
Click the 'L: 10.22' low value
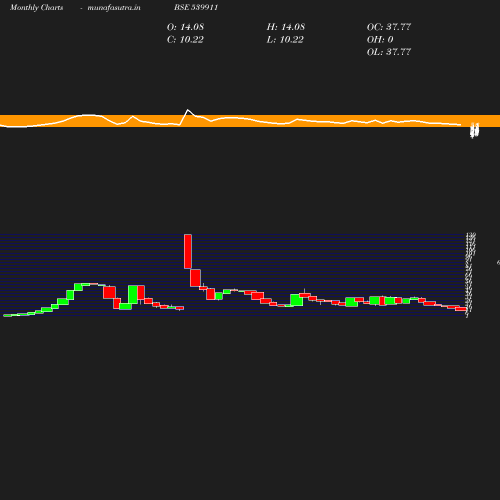285,40
